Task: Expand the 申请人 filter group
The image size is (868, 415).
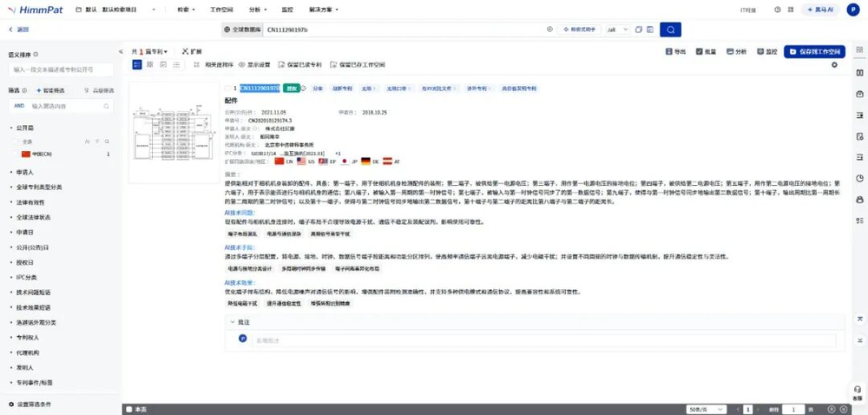Action: (25, 172)
